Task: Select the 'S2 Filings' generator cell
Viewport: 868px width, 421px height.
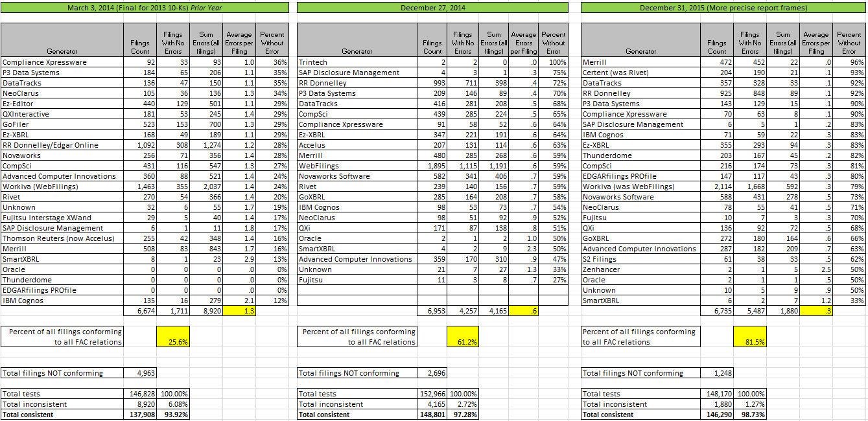Action: [x=641, y=259]
